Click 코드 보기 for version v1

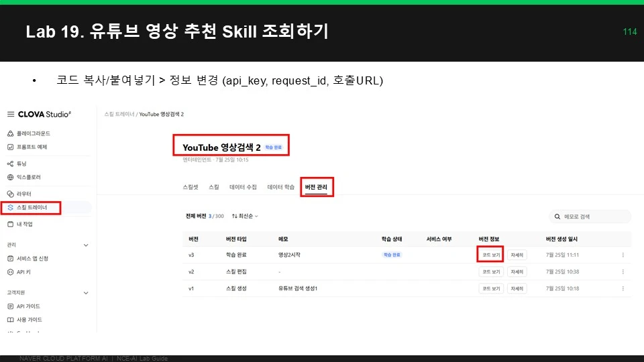491,288
